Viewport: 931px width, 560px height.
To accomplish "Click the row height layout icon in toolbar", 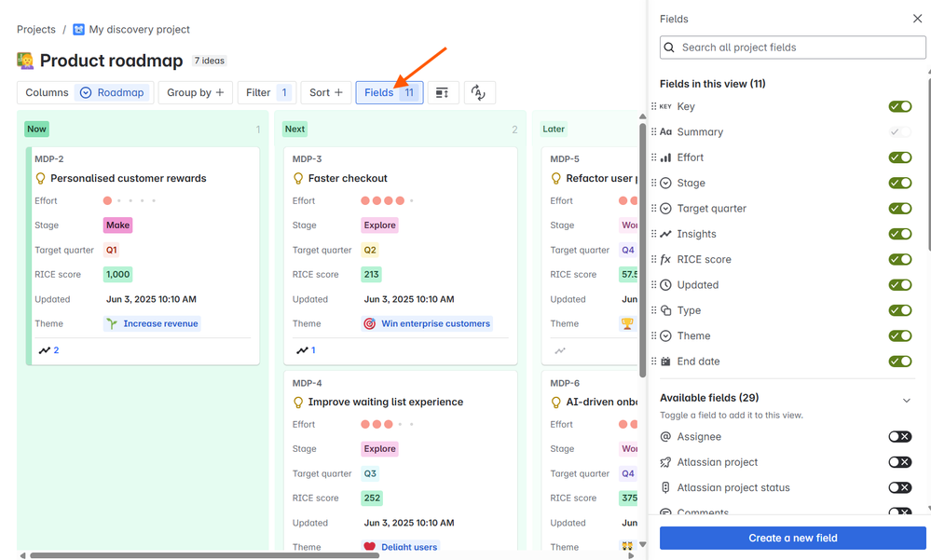I will (443, 92).
